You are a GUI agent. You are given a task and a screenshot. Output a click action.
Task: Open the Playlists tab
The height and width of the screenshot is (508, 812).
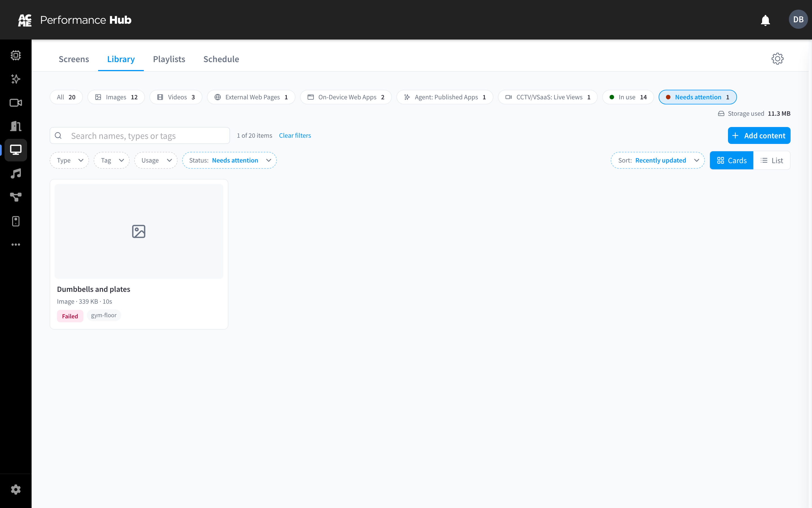click(x=169, y=59)
